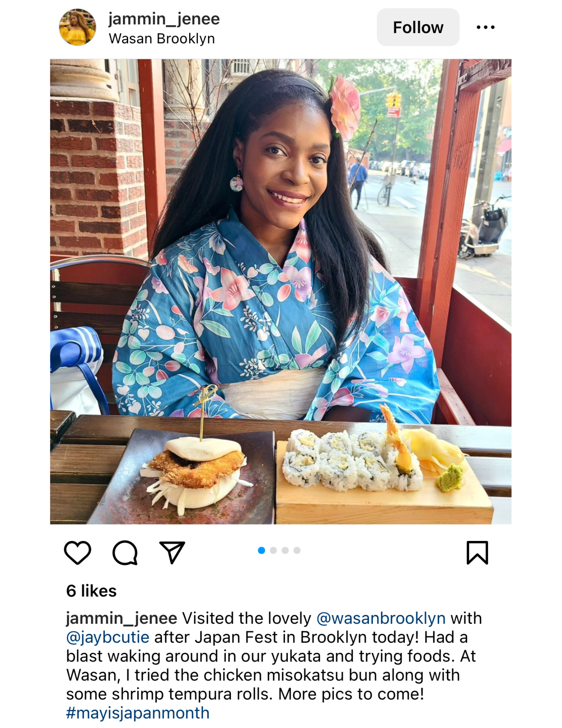Image resolution: width=562 pixels, height=728 pixels.
Task: Open jammin_jenee username in header
Action: pos(164,19)
